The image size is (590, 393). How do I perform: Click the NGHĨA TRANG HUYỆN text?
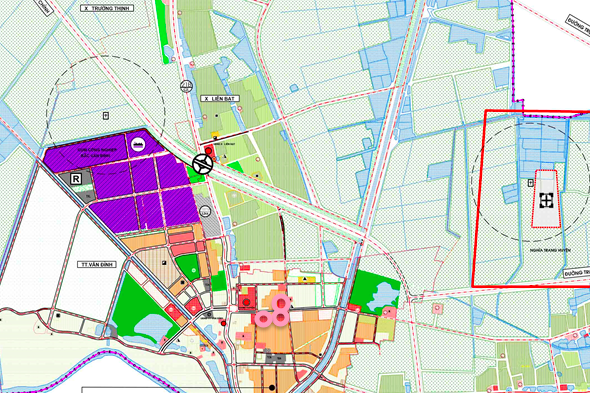[x=550, y=250]
